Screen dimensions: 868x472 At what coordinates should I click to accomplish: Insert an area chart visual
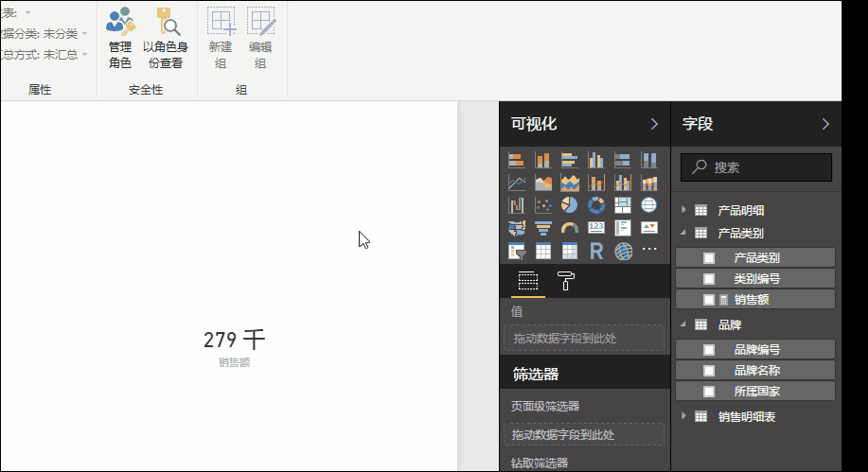click(542, 183)
